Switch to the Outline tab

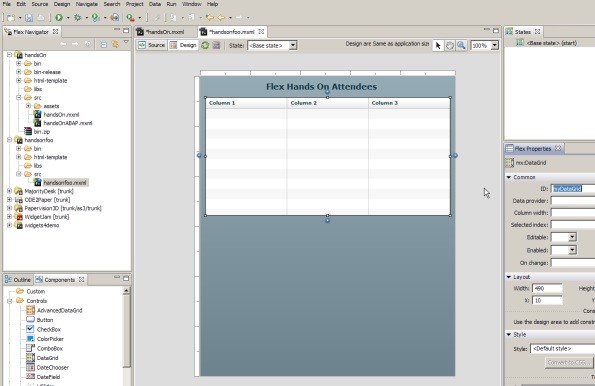pos(18,280)
